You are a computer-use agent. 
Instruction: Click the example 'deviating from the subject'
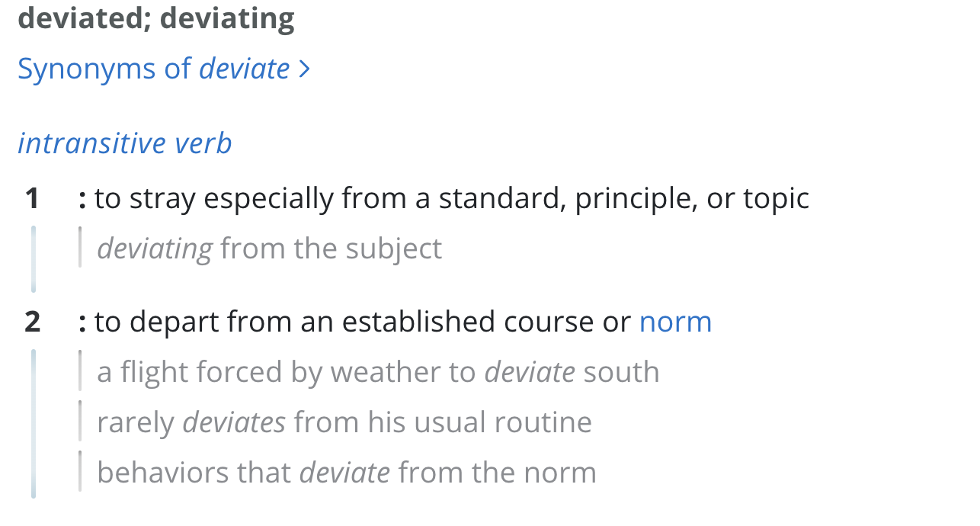pos(270,249)
